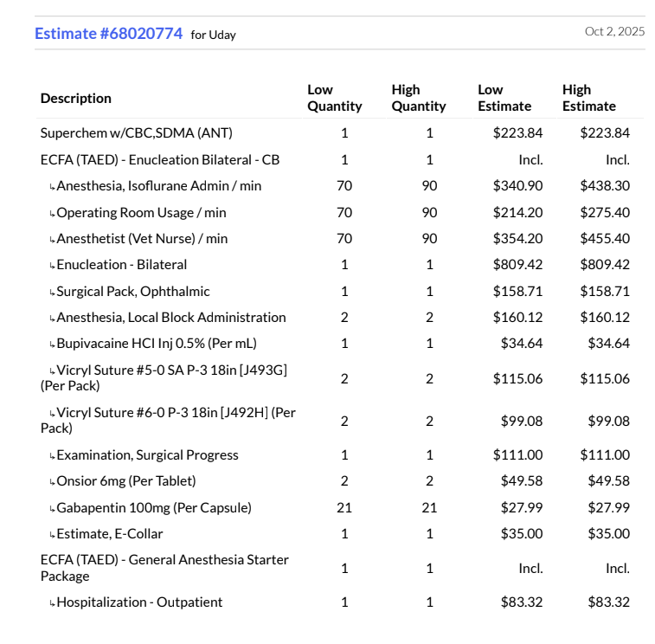
Task: Click sub-item arrow before Operating Room Usage
Action: click(52, 214)
